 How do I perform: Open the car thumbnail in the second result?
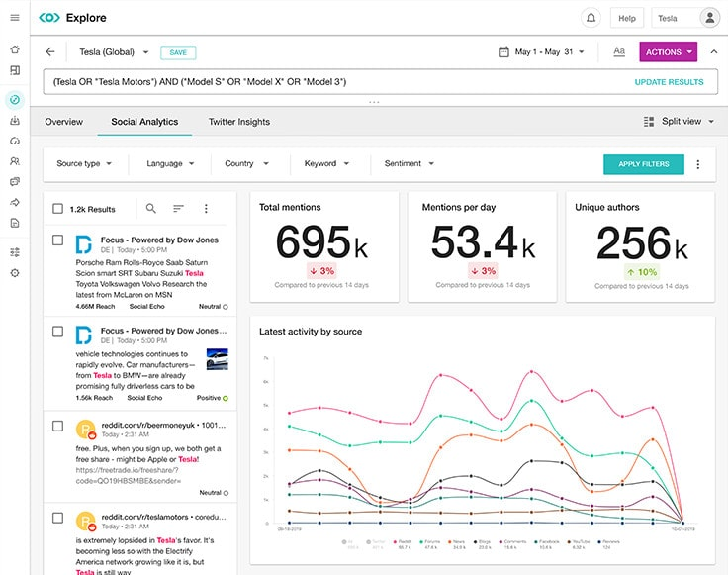coord(218,359)
